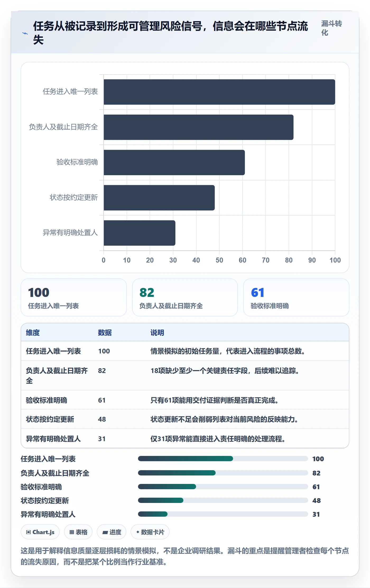Click the 异常有明确处置人 chart bar
The width and height of the screenshot is (370, 588).
tap(140, 233)
